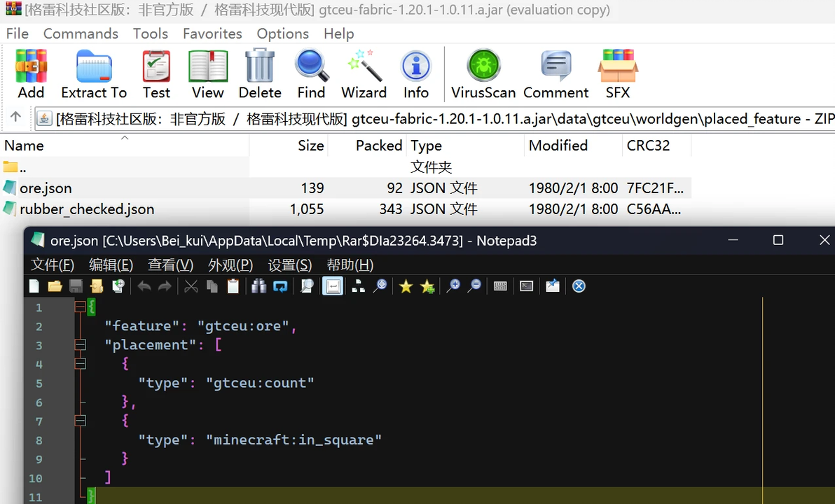Click Extract To in WinRAR toolbar
Screen dimensions: 835x504
coord(94,74)
